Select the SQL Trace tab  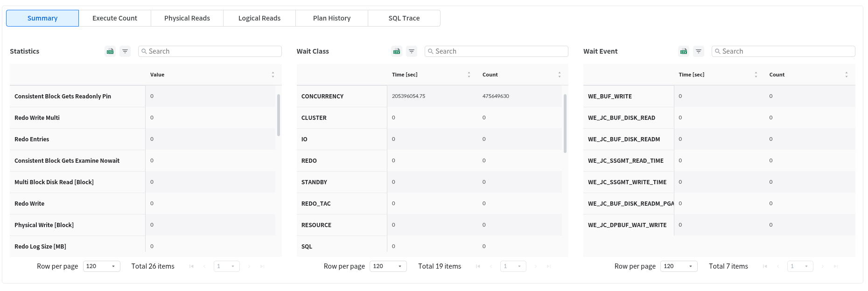(404, 18)
